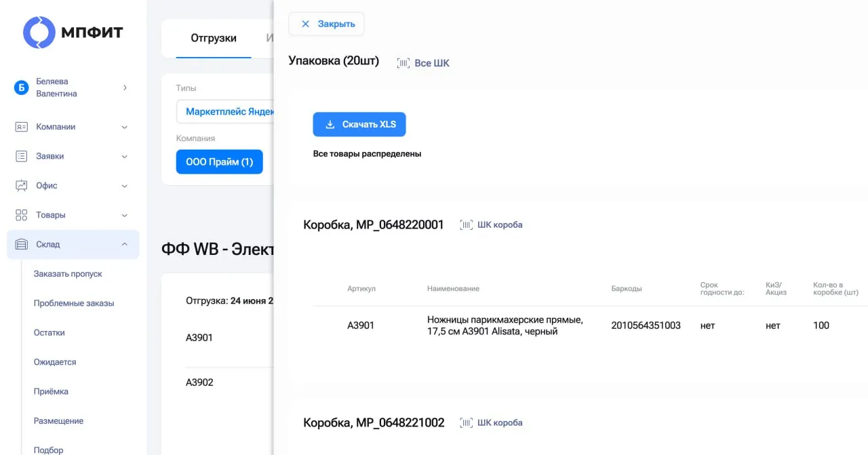Click the download icon on Скачать XLS

(330, 125)
